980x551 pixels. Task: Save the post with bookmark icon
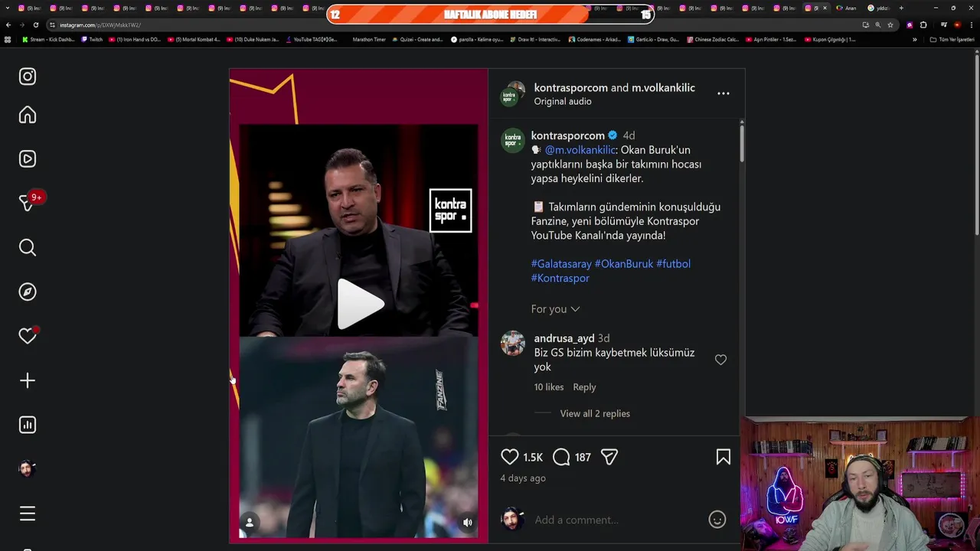(724, 457)
